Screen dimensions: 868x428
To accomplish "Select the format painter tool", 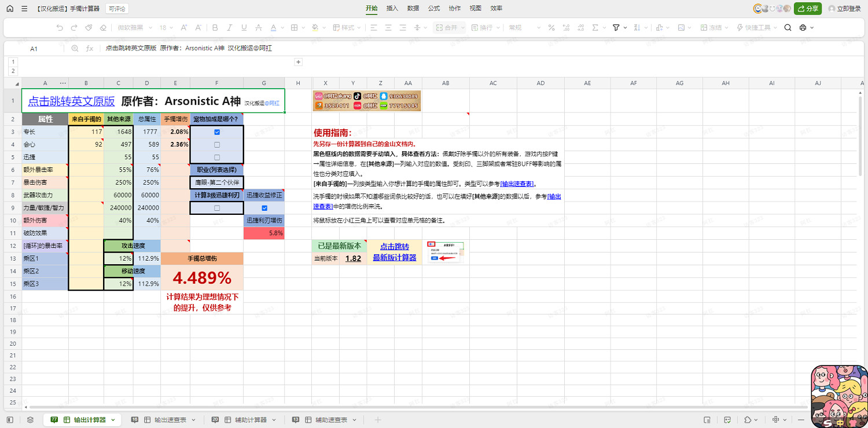I will click(89, 27).
